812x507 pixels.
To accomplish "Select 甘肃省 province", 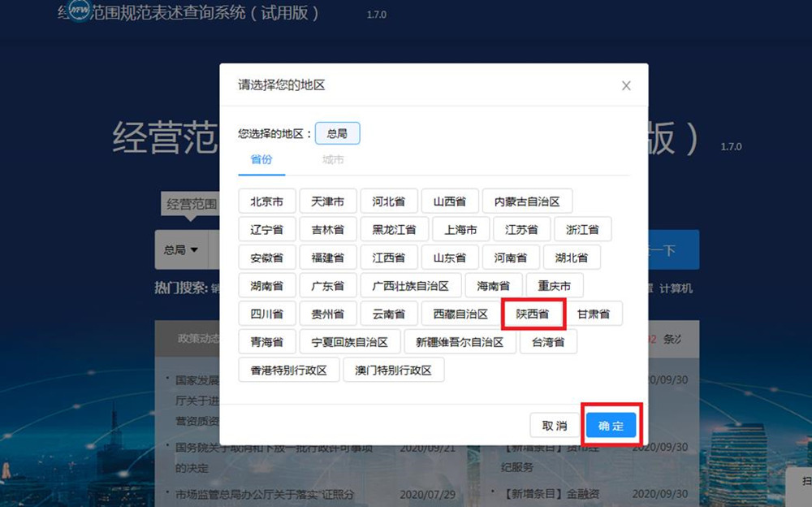I will tap(594, 314).
